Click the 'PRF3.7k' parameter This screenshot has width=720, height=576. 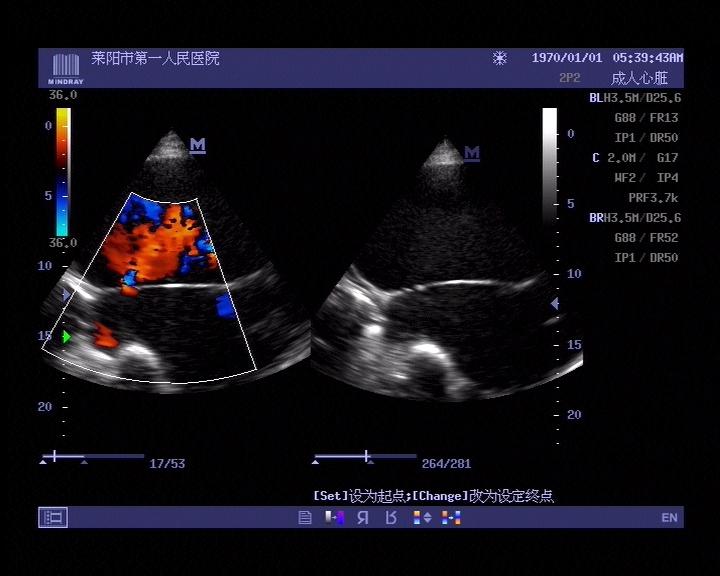point(653,198)
